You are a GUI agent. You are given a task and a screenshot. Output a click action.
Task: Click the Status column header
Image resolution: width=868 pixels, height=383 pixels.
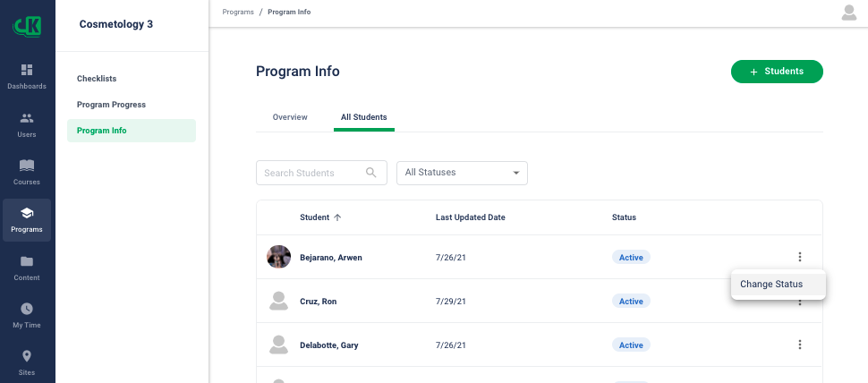(x=624, y=217)
